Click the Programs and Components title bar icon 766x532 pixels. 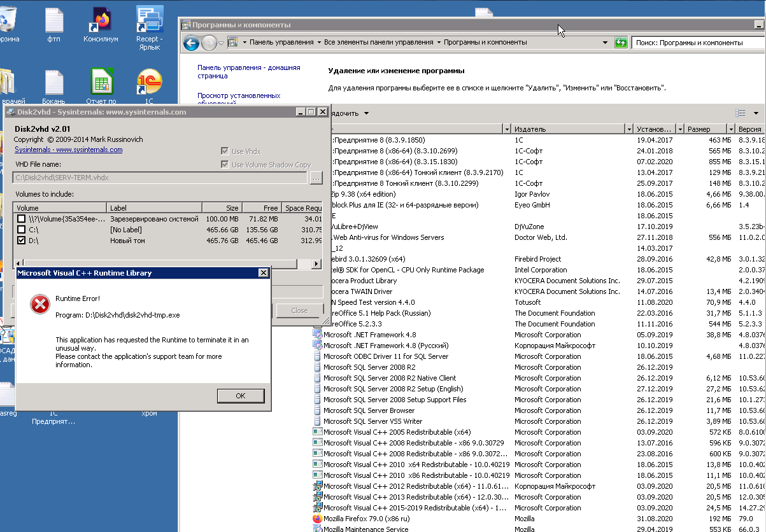[186, 25]
